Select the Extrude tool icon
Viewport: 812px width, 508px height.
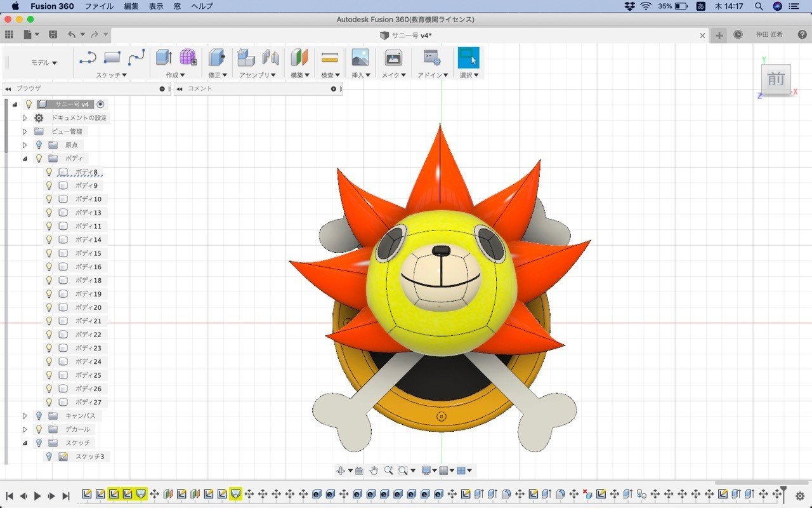[164, 57]
